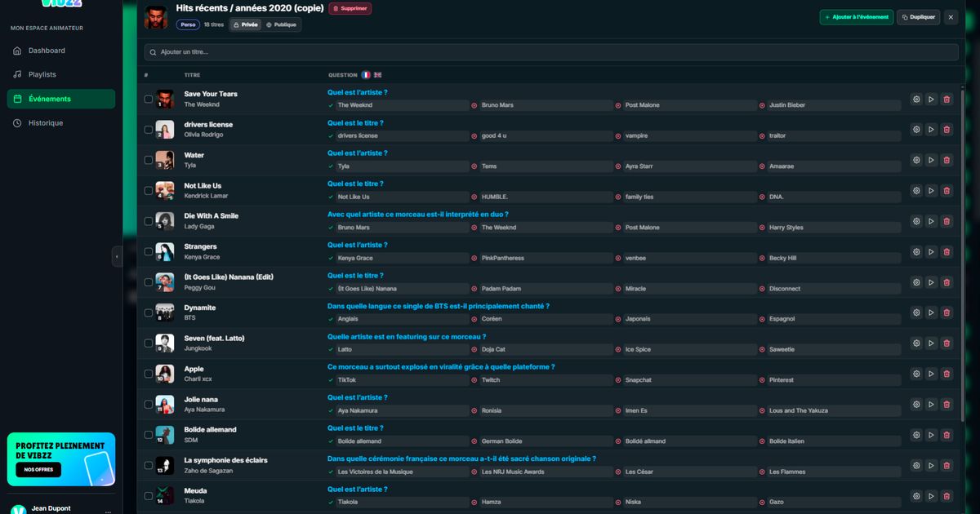The width and height of the screenshot is (980, 514).
Task: Close the playlist editor with the X
Action: point(951,17)
